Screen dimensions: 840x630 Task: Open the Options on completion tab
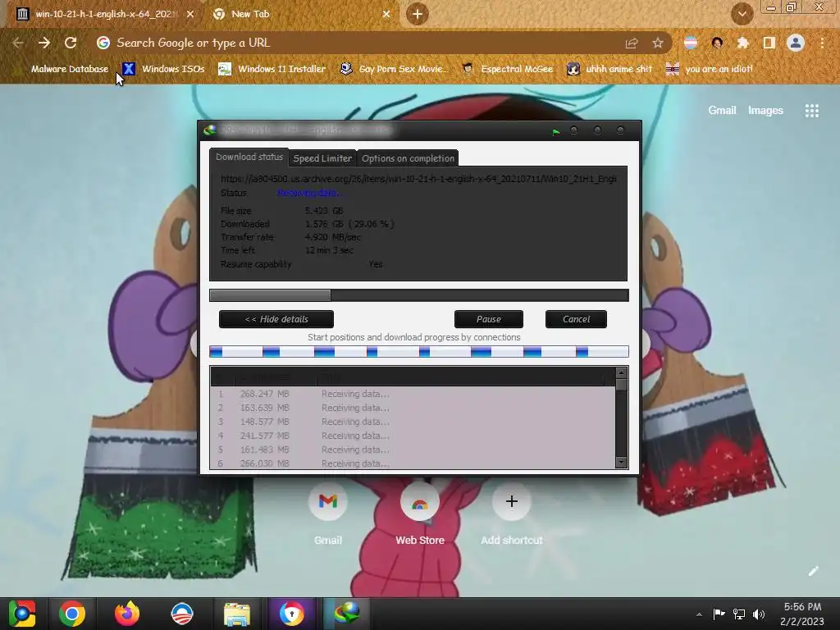(x=408, y=158)
